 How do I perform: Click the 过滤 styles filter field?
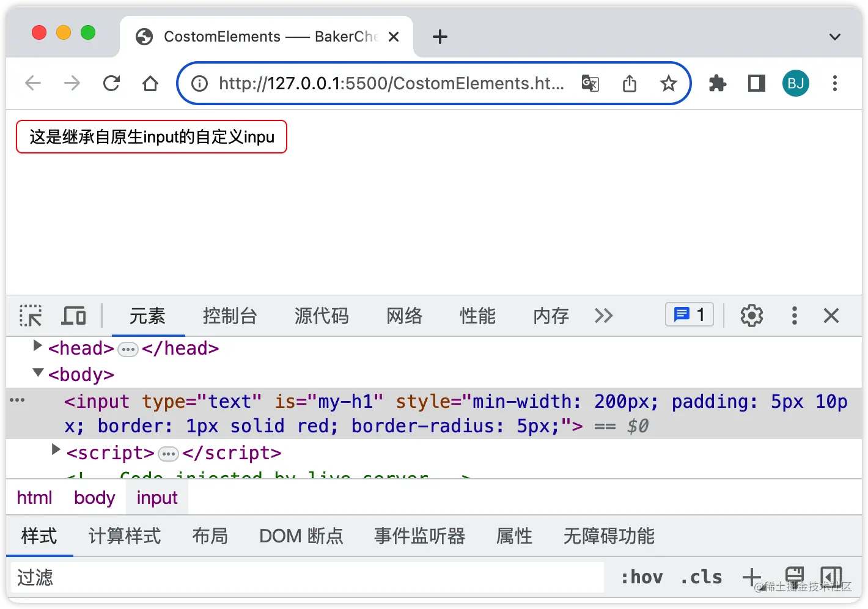point(307,577)
